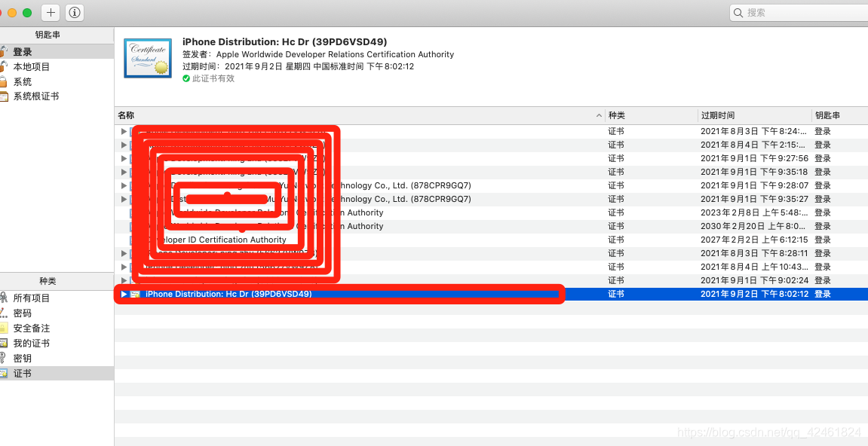Expand the 878CPR9GQ7 row expiring 下午9:28:07
The height and width of the screenshot is (446, 868).
click(124, 185)
